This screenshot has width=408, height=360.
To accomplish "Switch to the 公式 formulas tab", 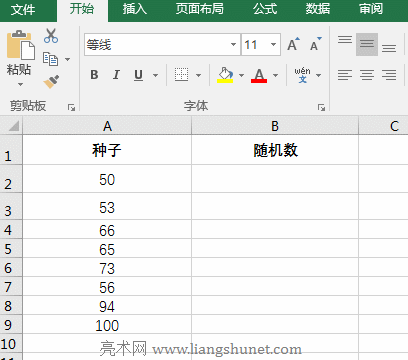I will [265, 9].
